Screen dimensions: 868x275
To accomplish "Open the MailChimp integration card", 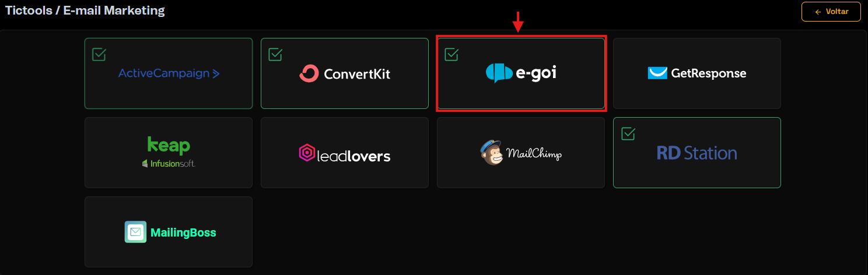I will tap(520, 153).
